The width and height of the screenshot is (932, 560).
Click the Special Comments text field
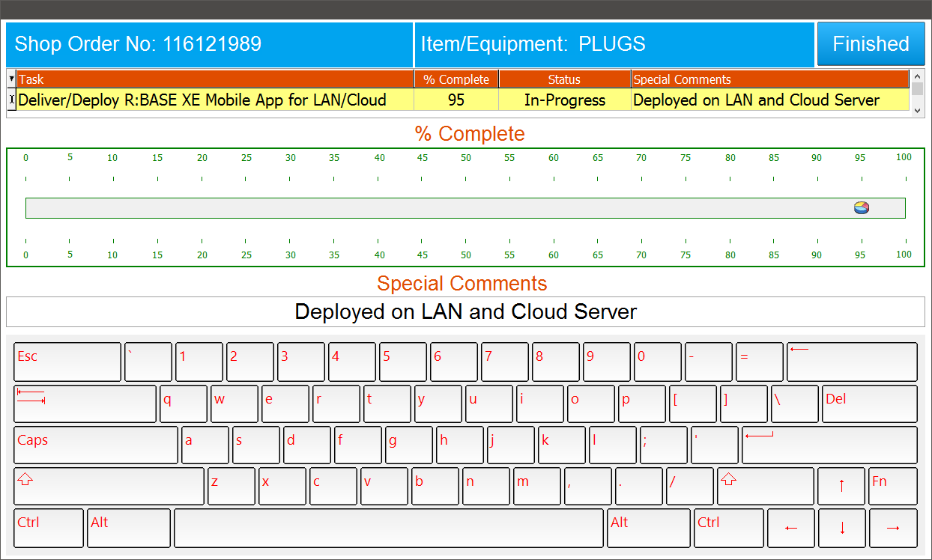tap(465, 312)
